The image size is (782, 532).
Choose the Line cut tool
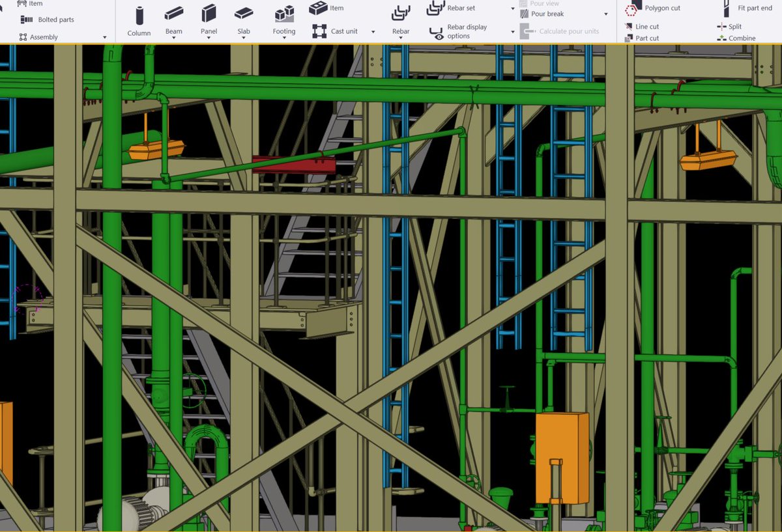tap(642, 27)
